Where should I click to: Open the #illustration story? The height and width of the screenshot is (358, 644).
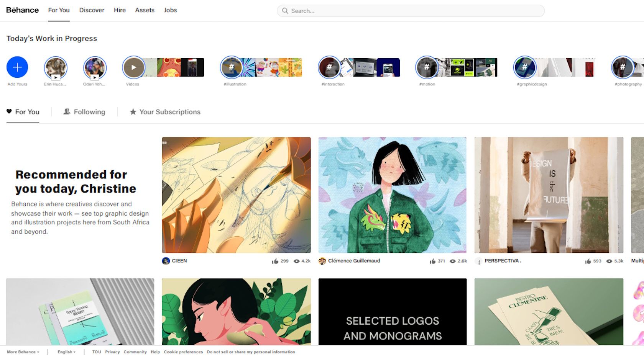point(231,67)
